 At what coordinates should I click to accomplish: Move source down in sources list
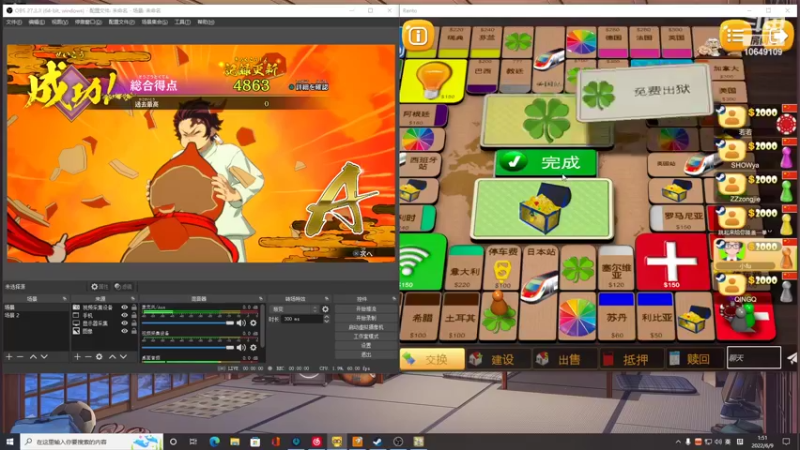coord(123,357)
